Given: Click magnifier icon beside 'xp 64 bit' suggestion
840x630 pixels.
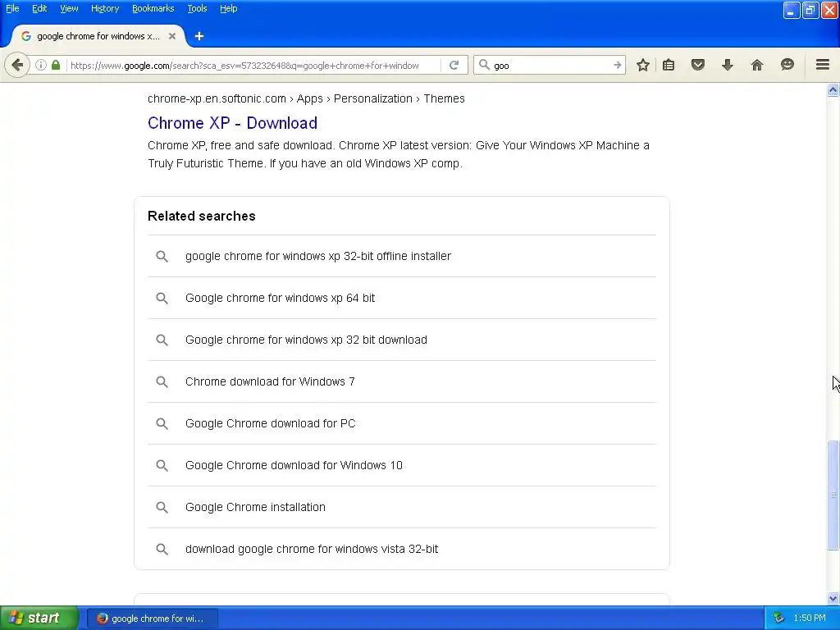Looking at the screenshot, I should (x=162, y=299).
